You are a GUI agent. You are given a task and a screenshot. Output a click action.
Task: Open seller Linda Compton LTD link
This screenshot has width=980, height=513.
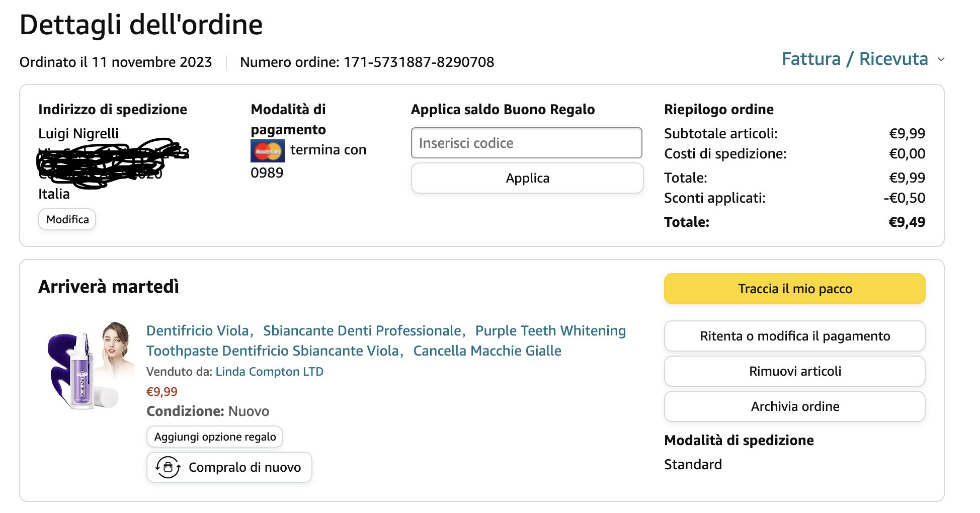[x=269, y=372]
